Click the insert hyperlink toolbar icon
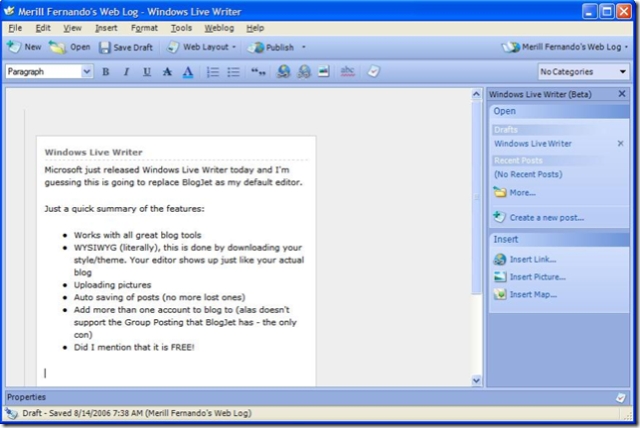Screen dimensions: 640x428 pos(283,72)
